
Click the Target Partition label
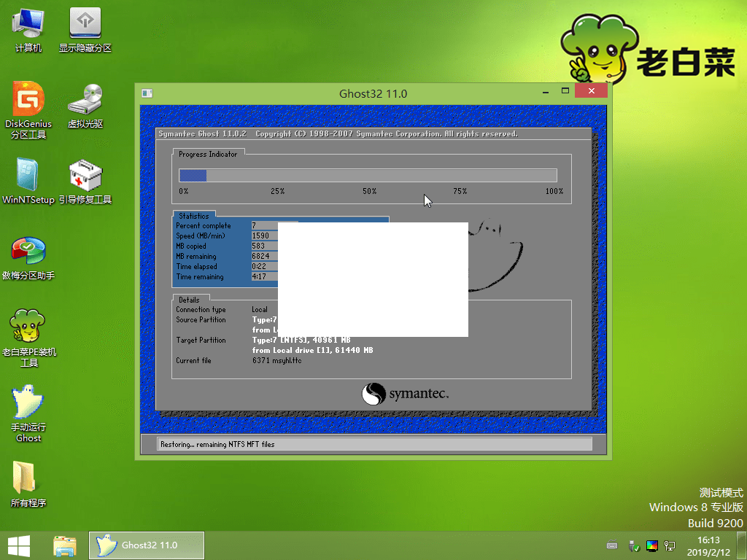pyautogui.click(x=201, y=340)
